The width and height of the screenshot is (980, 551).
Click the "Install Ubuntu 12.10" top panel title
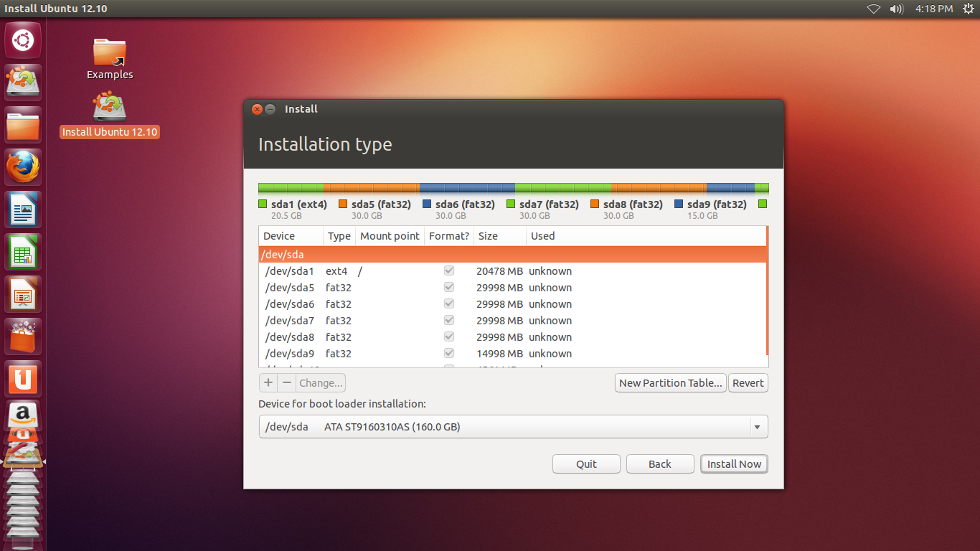coord(56,9)
